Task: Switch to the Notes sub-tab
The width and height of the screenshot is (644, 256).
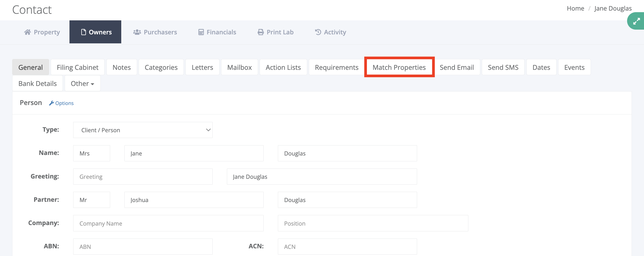Action: (x=122, y=67)
